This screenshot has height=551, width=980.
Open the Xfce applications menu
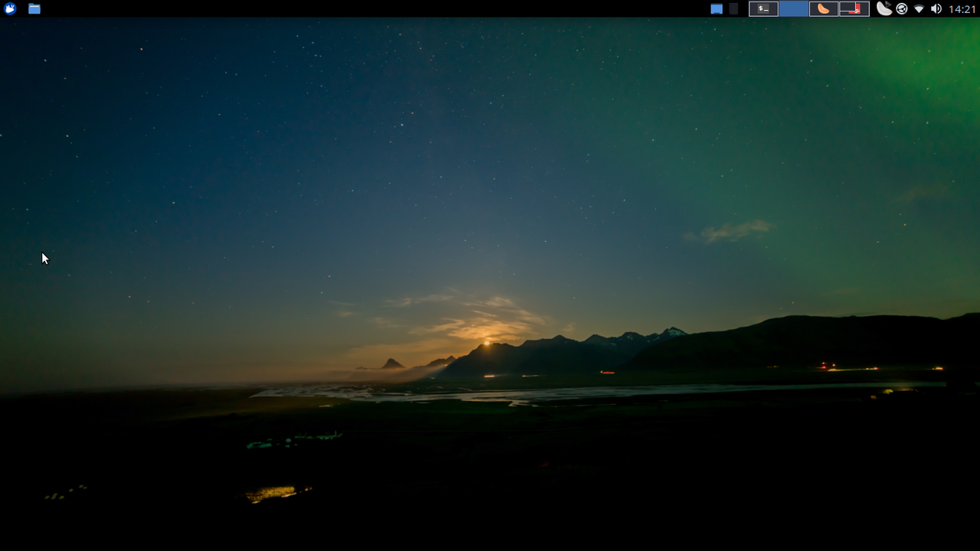pos(10,9)
